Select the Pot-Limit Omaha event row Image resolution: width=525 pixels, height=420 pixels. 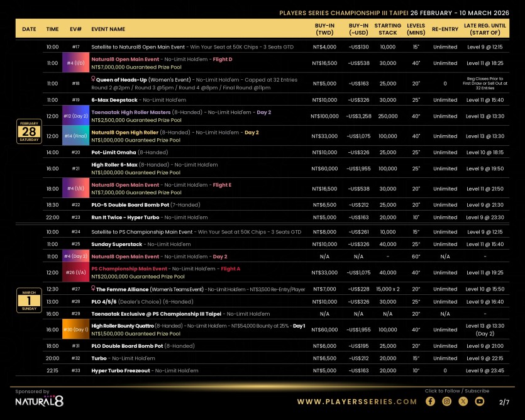click(115, 152)
